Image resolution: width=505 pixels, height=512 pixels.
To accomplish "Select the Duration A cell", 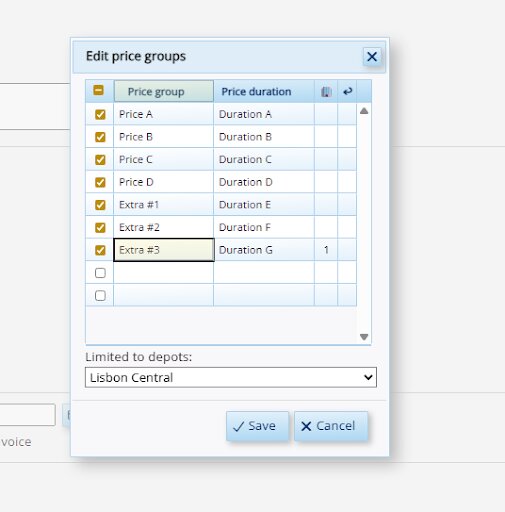I will click(264, 114).
